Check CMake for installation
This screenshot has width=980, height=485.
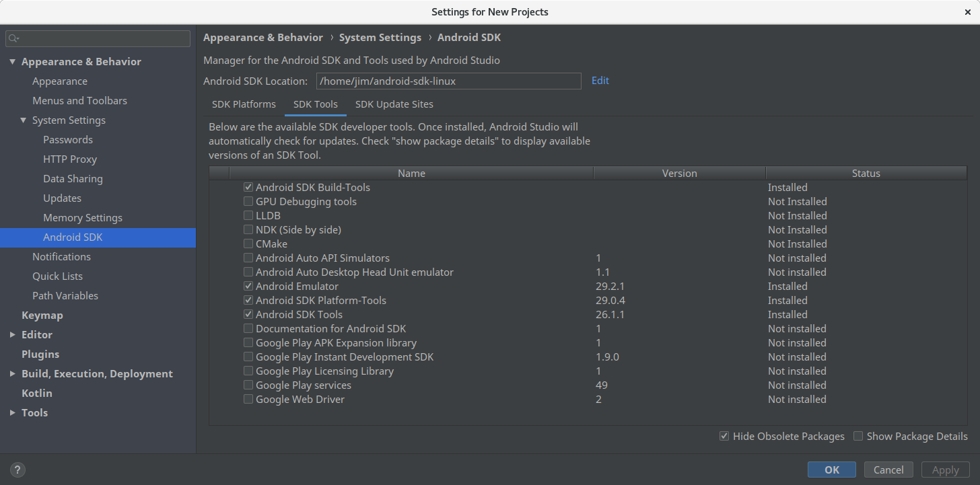click(248, 244)
